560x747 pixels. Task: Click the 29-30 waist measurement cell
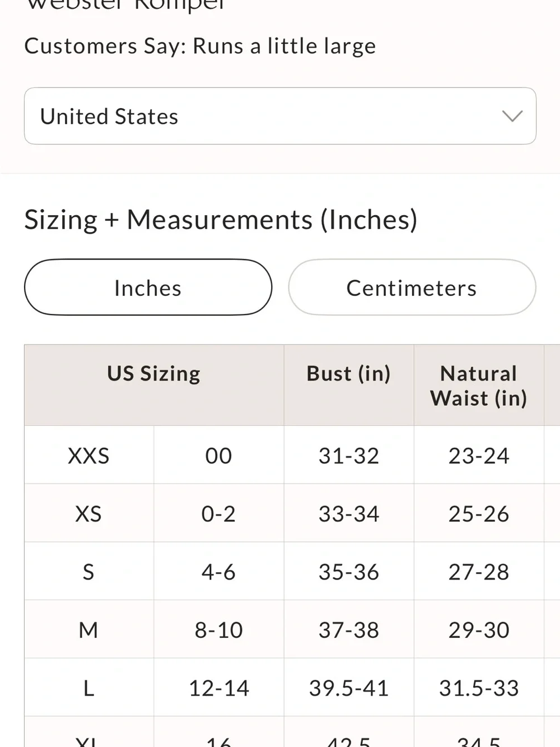(x=479, y=630)
